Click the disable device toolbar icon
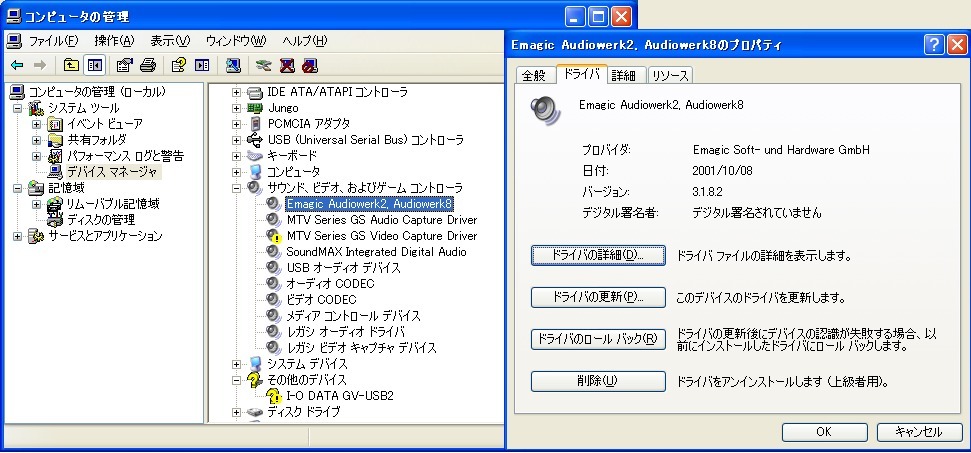This screenshot has width=971, height=453. [310, 65]
